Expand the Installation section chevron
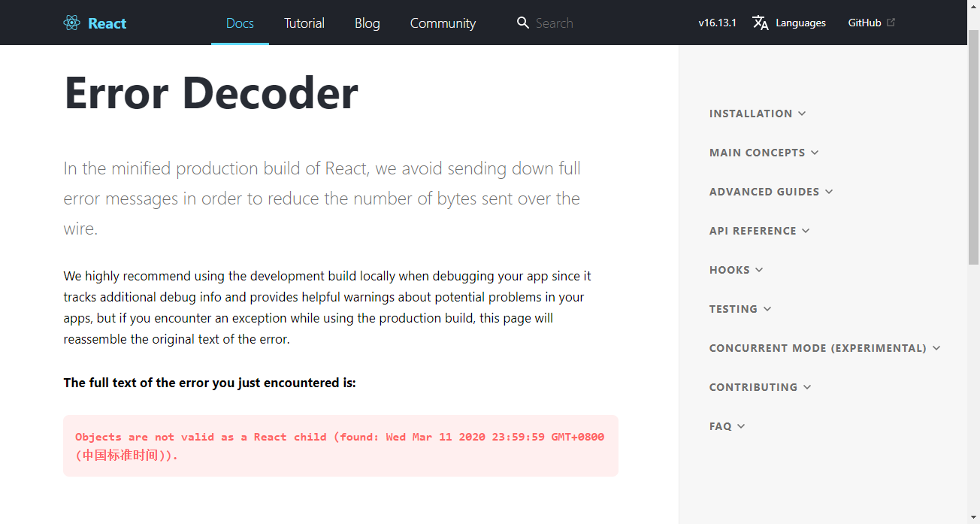Screen dimensions: 980x524 tap(802, 114)
